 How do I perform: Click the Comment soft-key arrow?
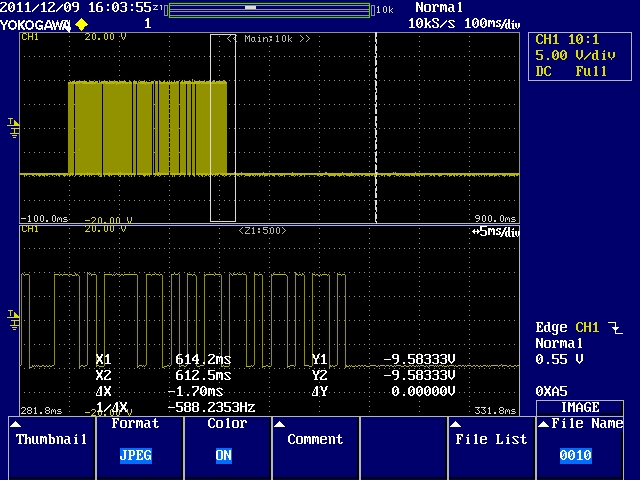tap(280, 424)
